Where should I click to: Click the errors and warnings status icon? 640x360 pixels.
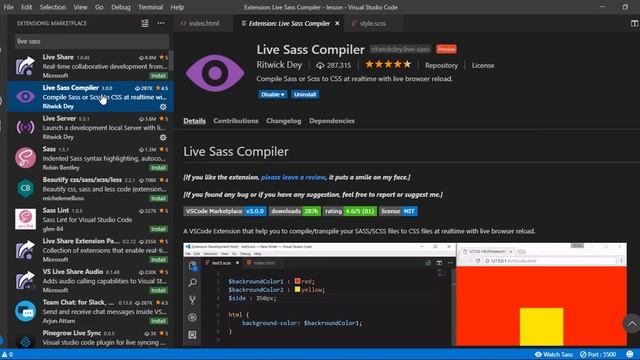click(7, 354)
